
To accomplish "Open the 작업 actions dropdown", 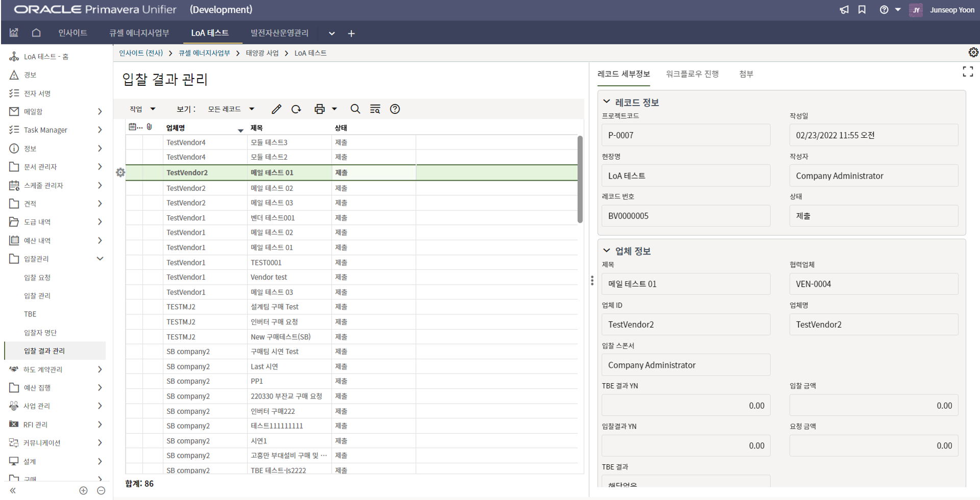I will pyautogui.click(x=142, y=109).
